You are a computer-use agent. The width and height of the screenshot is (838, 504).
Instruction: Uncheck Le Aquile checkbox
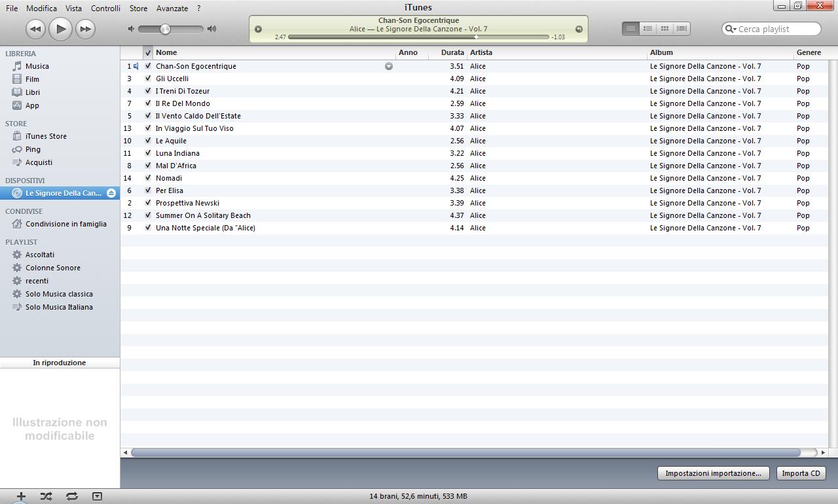click(x=148, y=141)
